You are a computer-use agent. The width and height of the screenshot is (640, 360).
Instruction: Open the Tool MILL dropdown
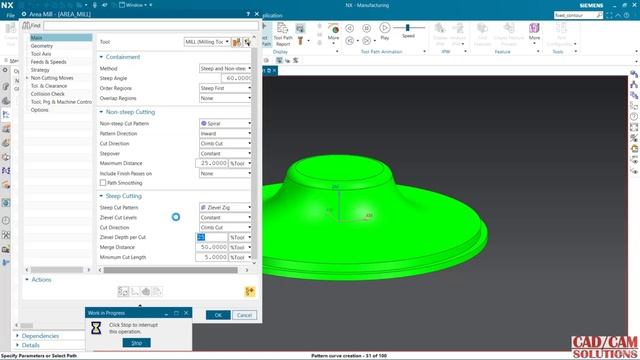207,42
